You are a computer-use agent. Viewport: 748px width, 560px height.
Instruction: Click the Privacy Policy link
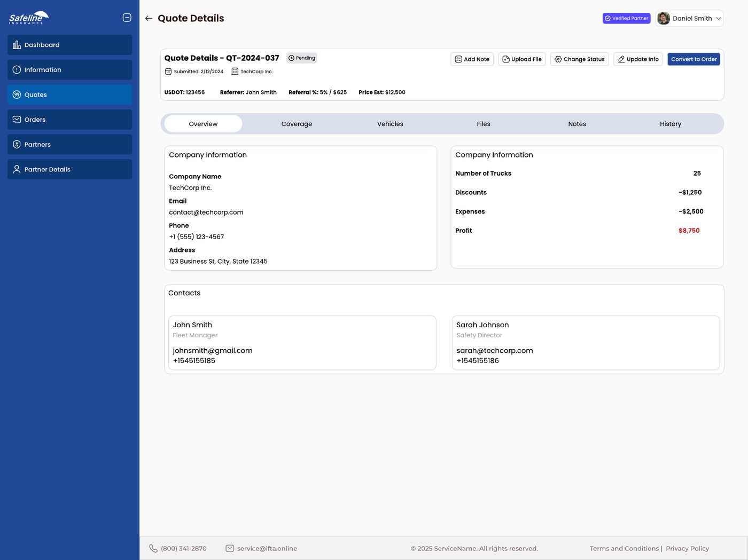(687, 548)
